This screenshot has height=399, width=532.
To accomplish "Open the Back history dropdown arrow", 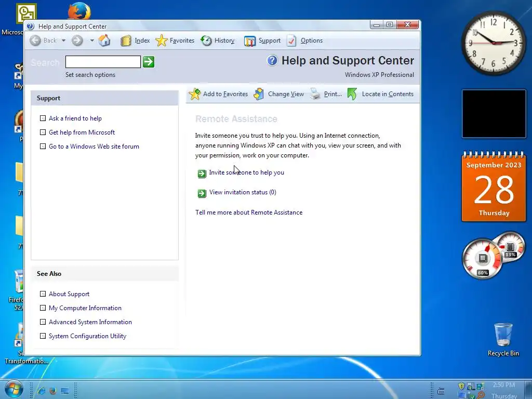I will click(x=63, y=41).
